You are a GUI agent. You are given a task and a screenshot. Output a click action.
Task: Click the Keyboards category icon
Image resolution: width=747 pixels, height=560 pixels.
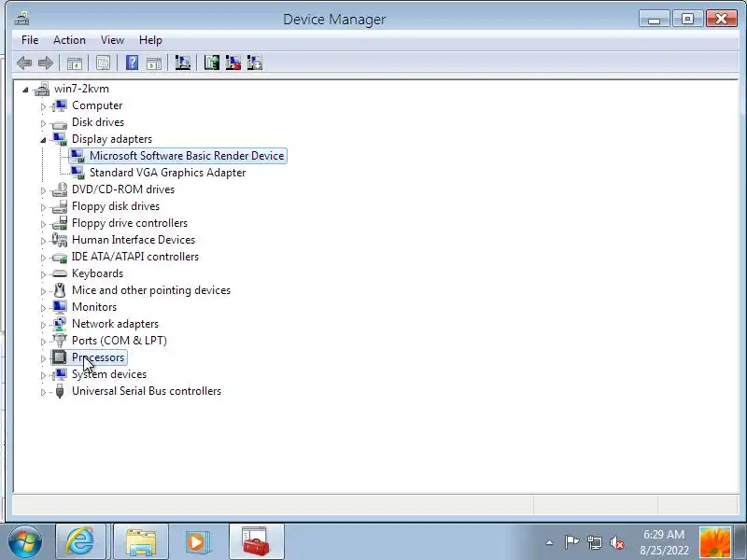coord(60,273)
